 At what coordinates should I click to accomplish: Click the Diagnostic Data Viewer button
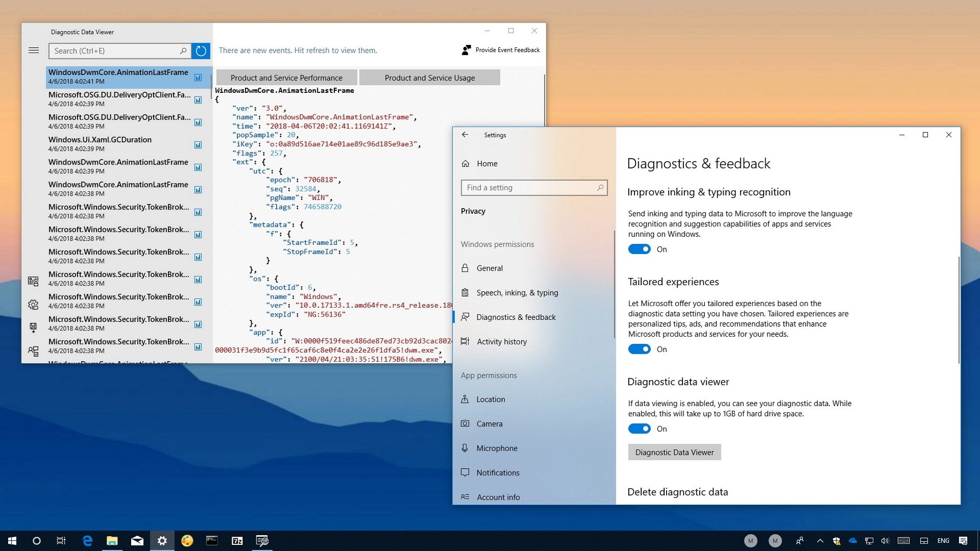click(x=674, y=452)
